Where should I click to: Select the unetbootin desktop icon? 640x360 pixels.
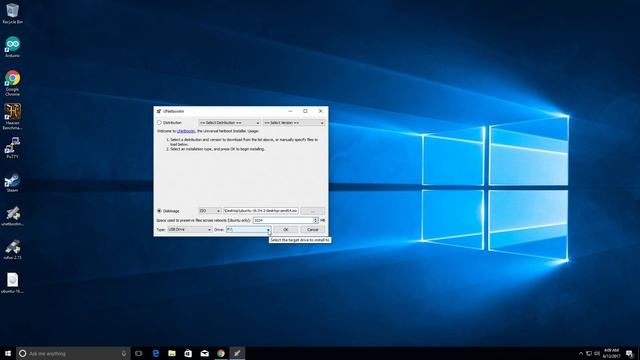(12, 216)
